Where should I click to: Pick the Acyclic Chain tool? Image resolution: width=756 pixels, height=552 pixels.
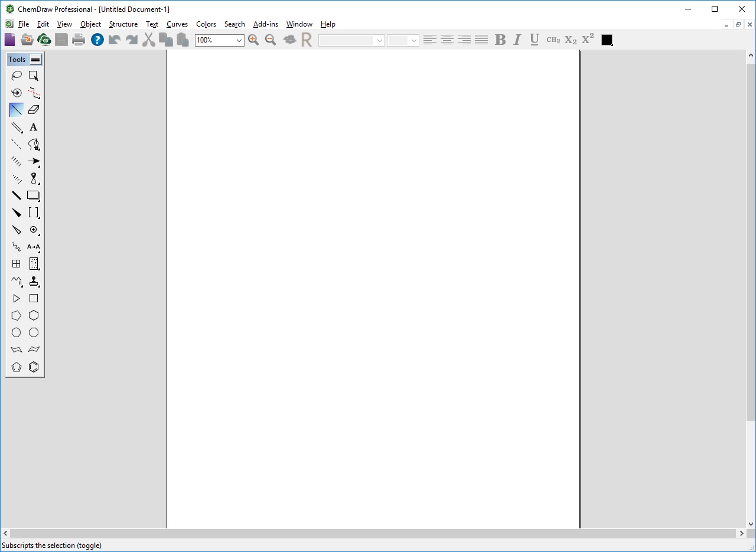17,281
